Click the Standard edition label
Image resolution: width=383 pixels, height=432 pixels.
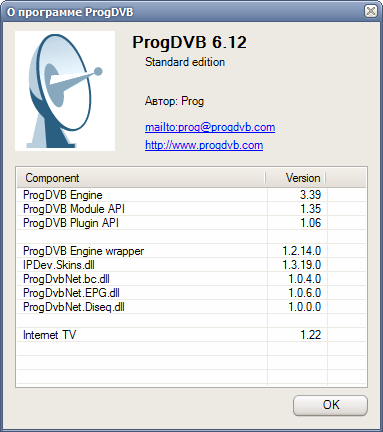click(x=185, y=62)
